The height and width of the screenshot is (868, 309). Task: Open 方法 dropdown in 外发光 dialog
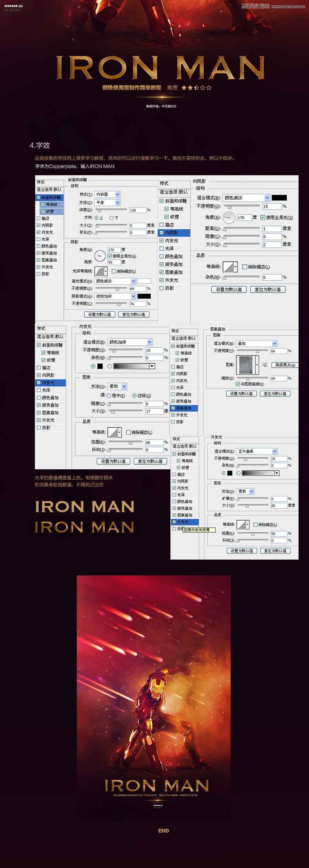tap(245, 491)
